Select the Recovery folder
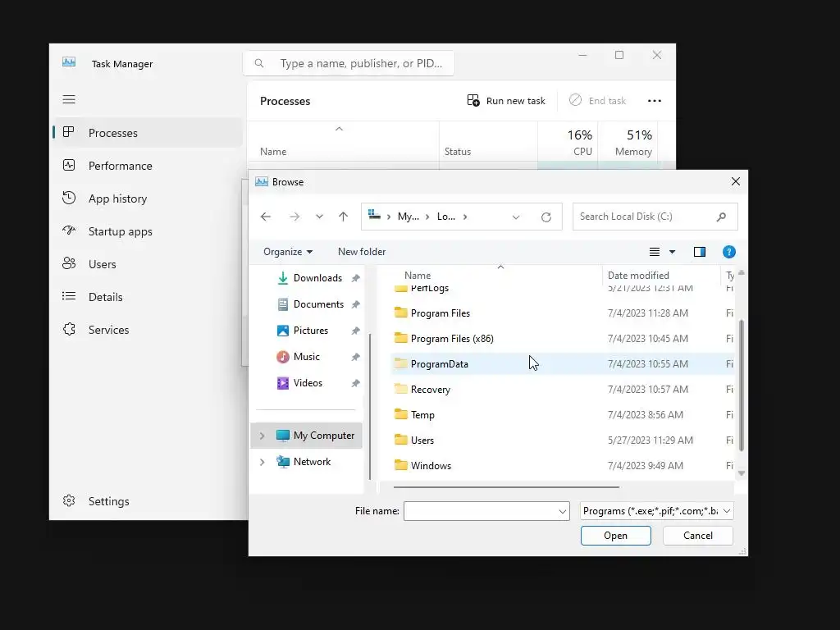Screen dimensions: 840x630 click(563, 390)
